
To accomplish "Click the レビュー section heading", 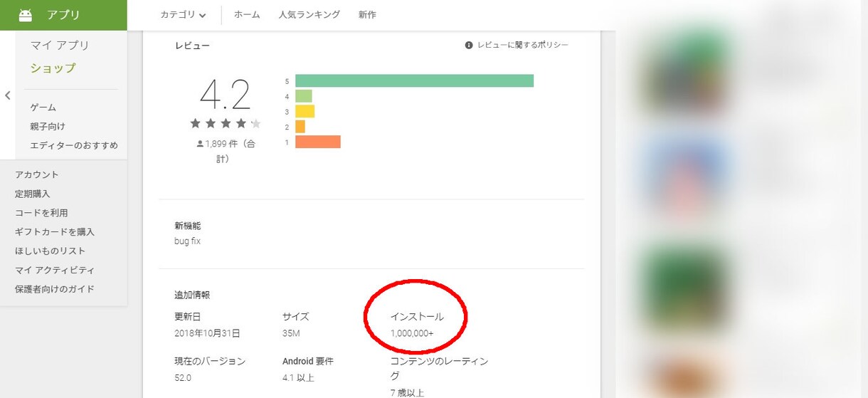I will [x=192, y=46].
